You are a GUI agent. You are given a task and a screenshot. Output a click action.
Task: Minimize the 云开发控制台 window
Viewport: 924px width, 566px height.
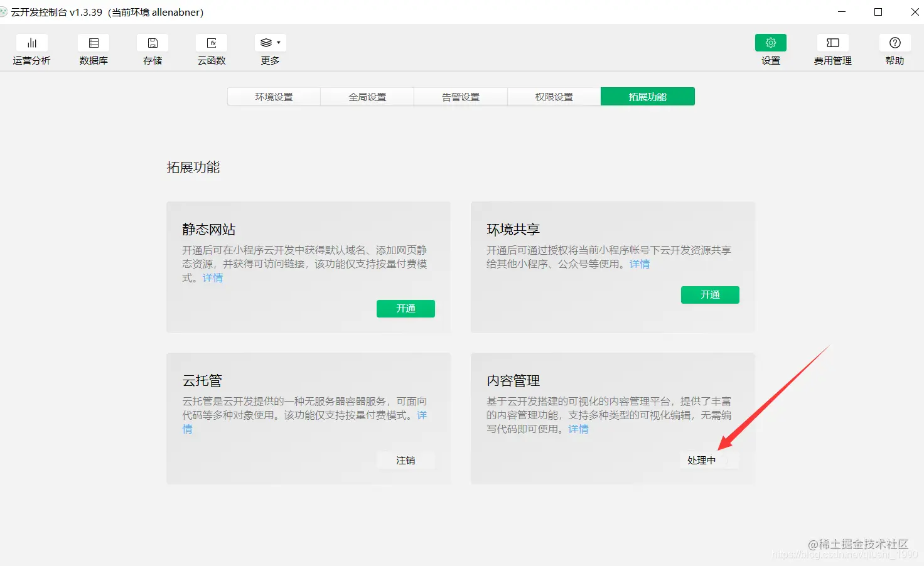click(842, 12)
